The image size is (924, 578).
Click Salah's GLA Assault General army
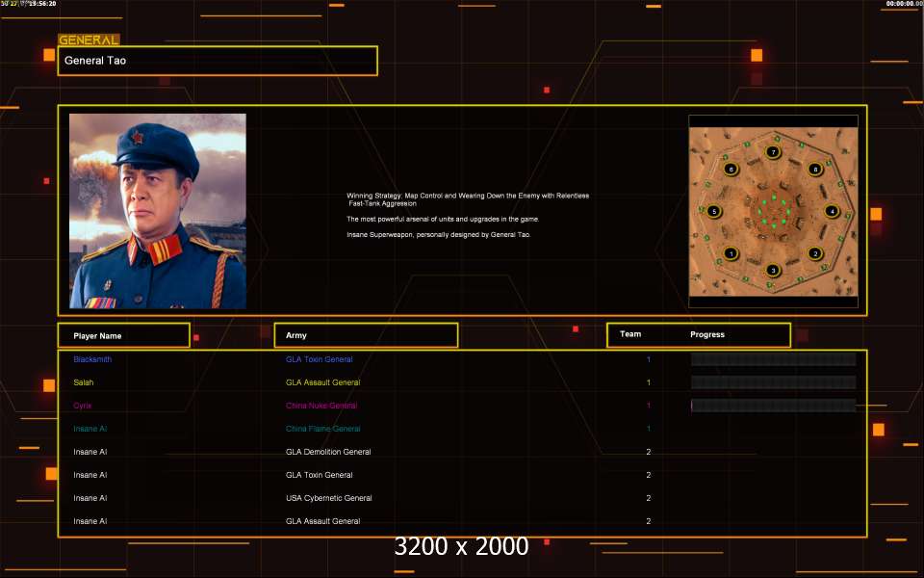pyautogui.click(x=323, y=382)
